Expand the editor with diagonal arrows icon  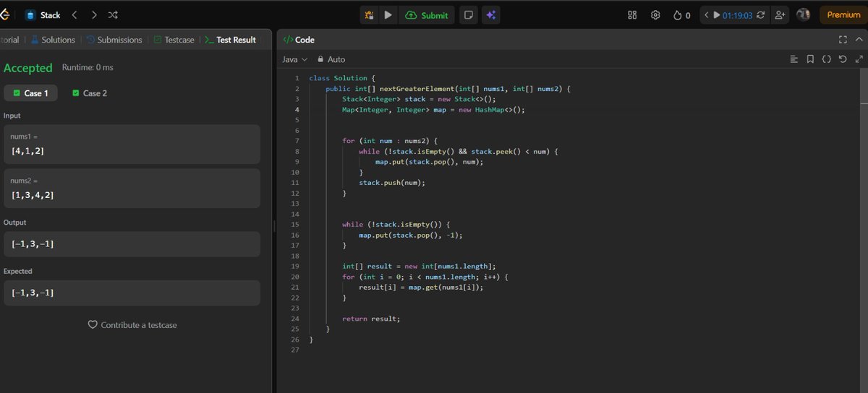(x=859, y=59)
